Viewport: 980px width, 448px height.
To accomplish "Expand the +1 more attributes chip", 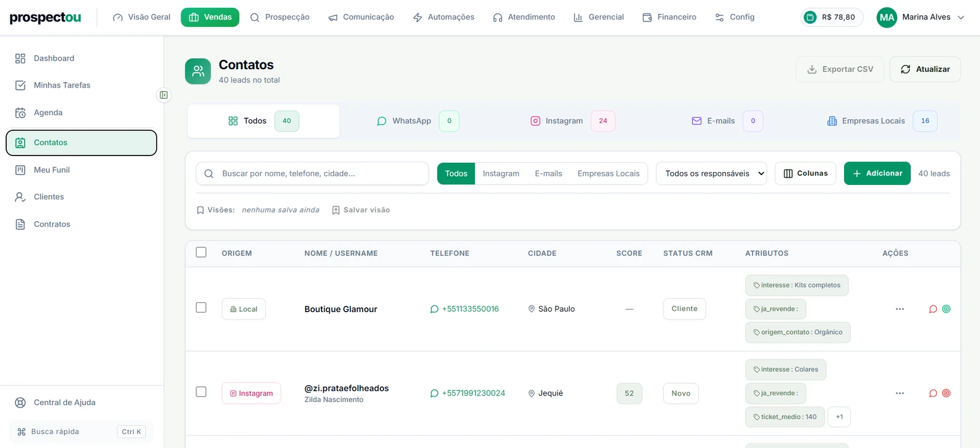I will pos(839,417).
